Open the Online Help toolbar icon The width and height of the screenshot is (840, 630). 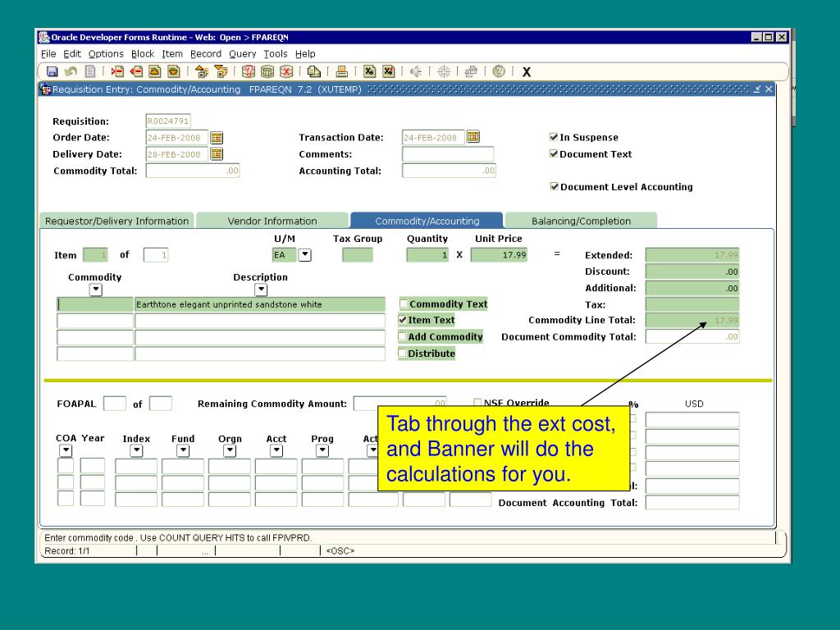[499, 71]
